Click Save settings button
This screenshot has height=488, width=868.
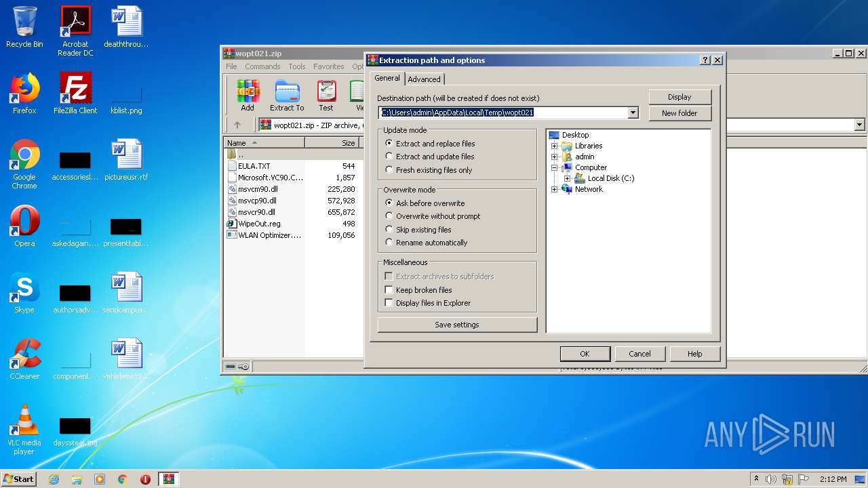[x=457, y=325]
